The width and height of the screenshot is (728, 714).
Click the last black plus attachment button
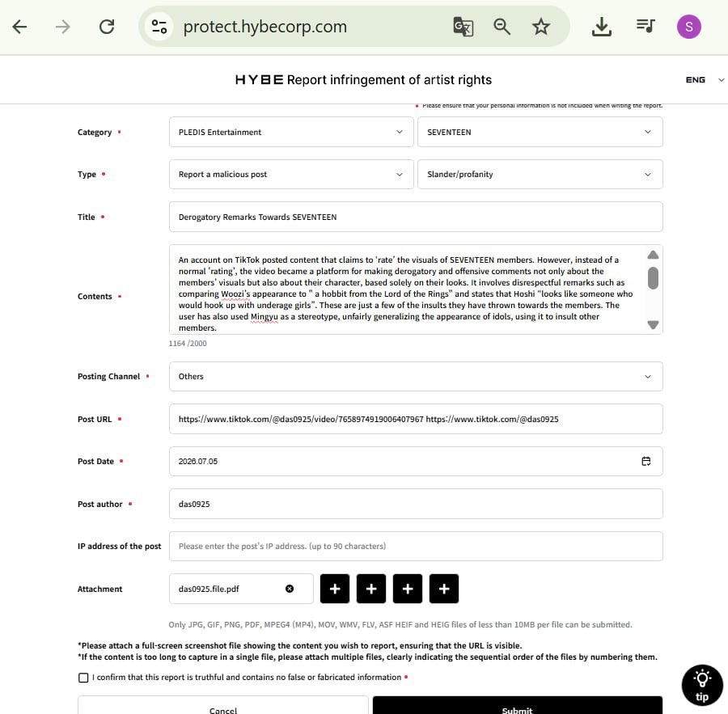(x=444, y=589)
